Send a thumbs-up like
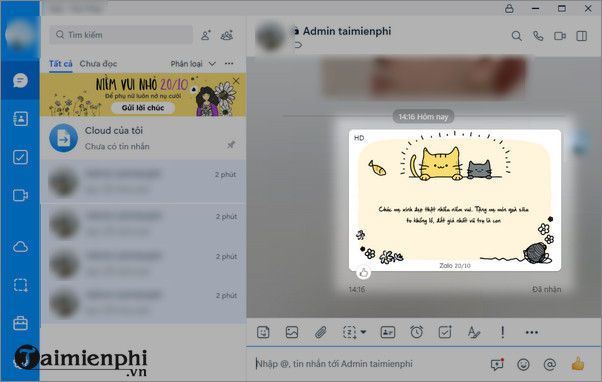 tap(577, 363)
